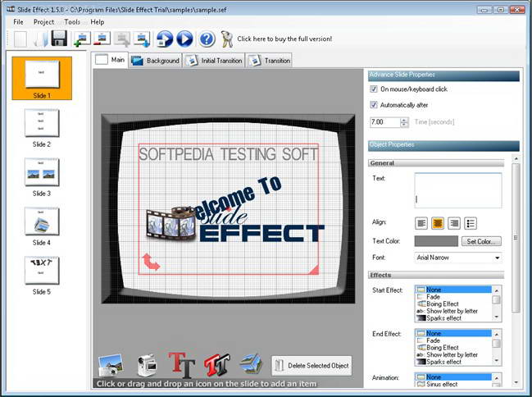Image resolution: width=532 pixels, height=397 pixels.
Task: Click in the Text input box
Action: pos(458,190)
